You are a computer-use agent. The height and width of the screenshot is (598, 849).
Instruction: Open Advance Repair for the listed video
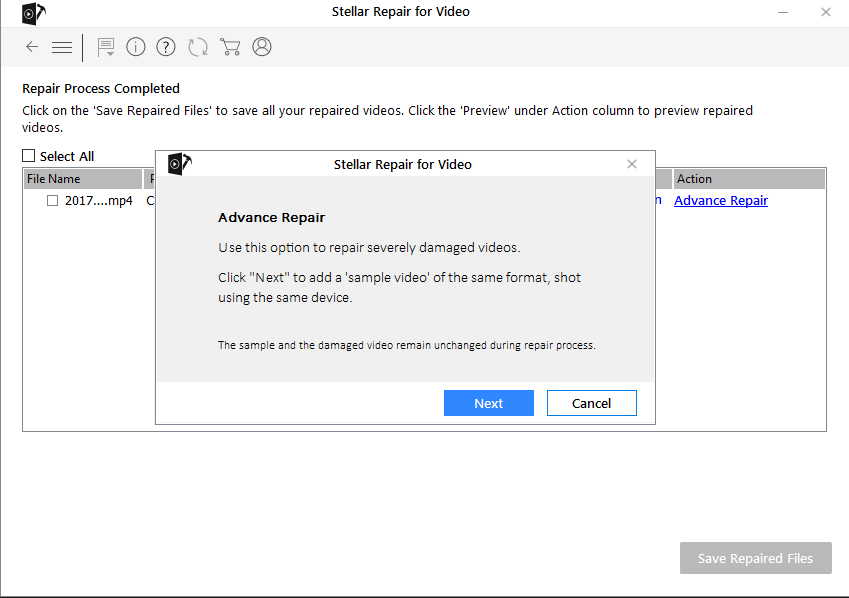click(x=720, y=200)
